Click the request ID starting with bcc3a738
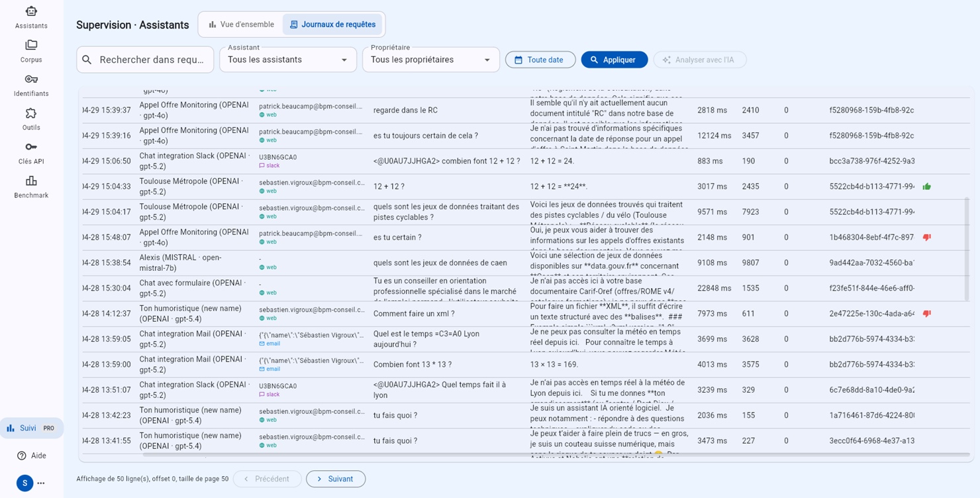Viewport: 980px width, 498px height. pos(872,162)
